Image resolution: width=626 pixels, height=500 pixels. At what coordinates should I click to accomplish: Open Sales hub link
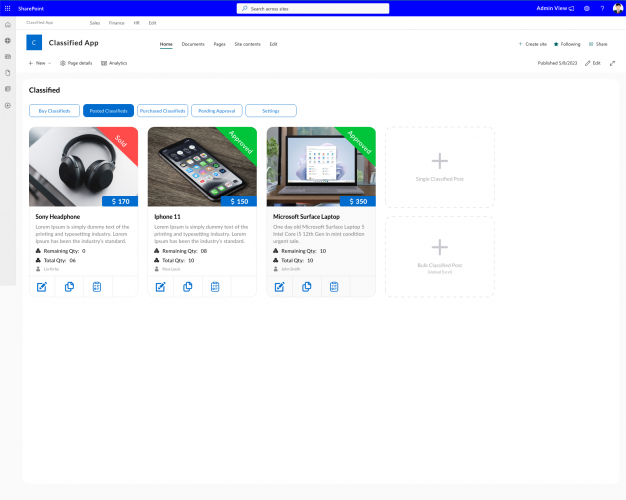[95, 23]
